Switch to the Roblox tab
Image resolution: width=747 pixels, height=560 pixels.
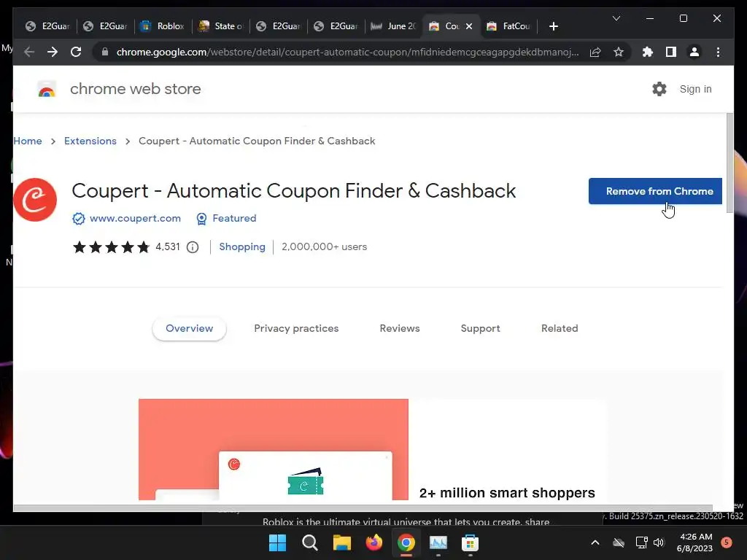coord(163,26)
